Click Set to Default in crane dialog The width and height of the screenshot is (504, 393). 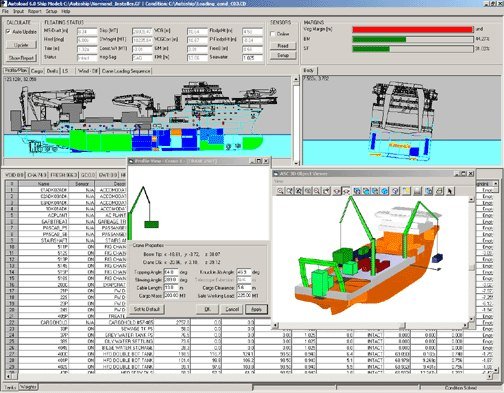147,309
